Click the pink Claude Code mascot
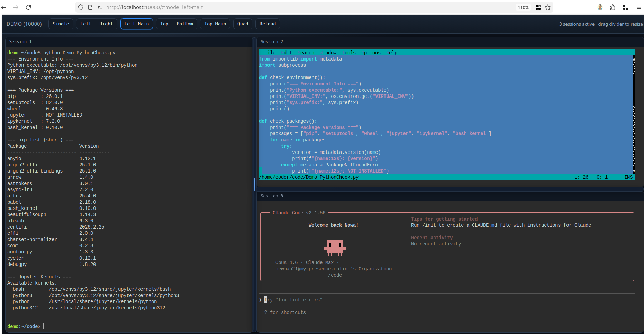This screenshot has width=644, height=334. (x=335, y=248)
